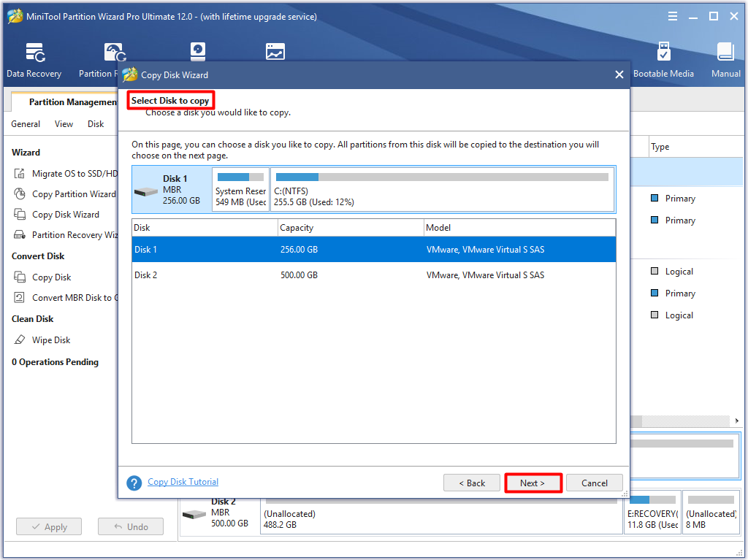Click the blue help question mark icon
This screenshot has width=748, height=560.
coord(134,483)
